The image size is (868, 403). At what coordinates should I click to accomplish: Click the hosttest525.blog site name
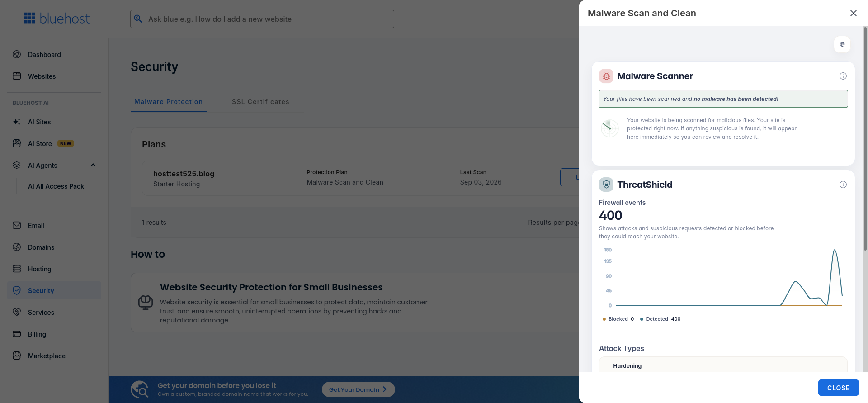coord(184,174)
